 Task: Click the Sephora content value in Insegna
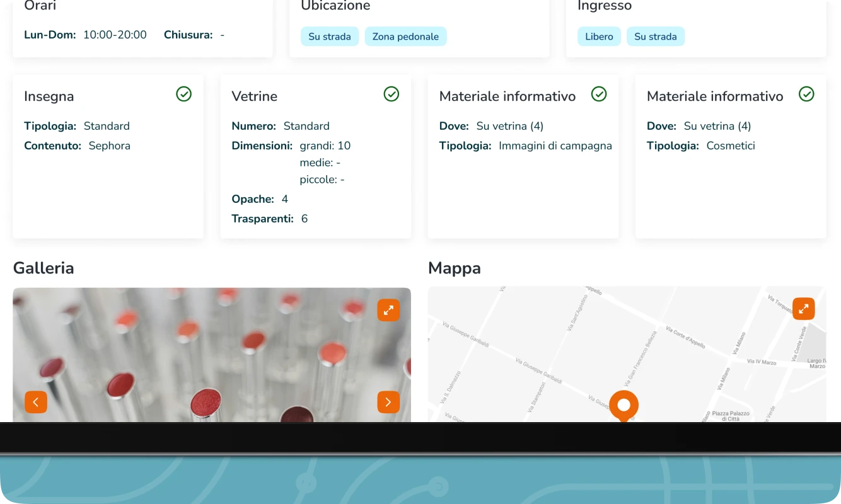coord(109,146)
